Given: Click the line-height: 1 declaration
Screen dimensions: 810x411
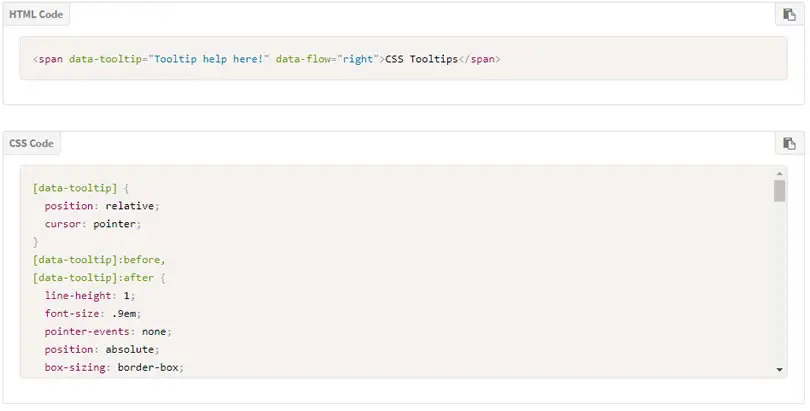Looking at the screenshot, I should 90,296.
